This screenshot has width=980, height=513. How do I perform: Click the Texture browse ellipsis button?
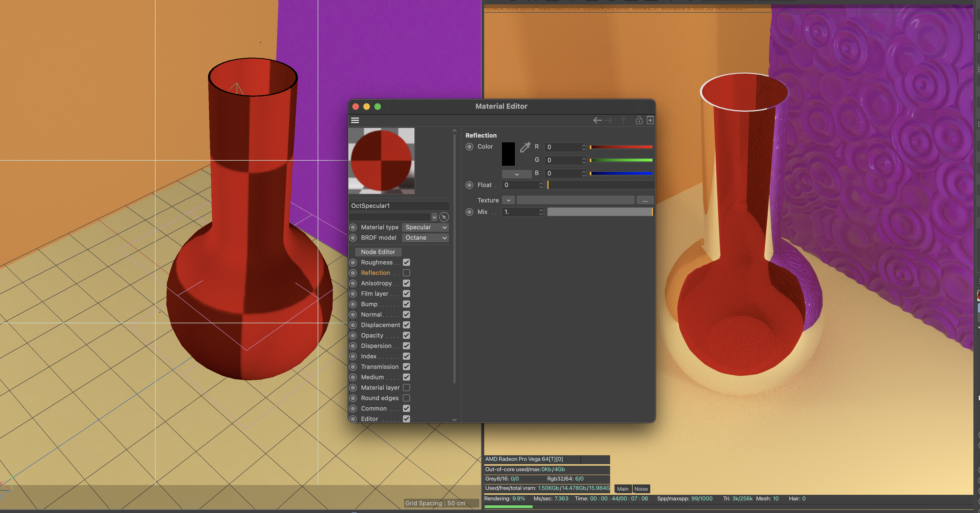[x=645, y=200]
